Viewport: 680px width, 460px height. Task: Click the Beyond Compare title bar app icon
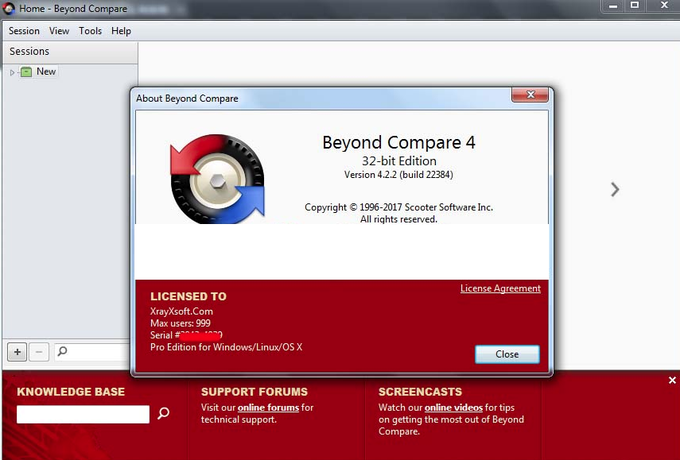8,8
